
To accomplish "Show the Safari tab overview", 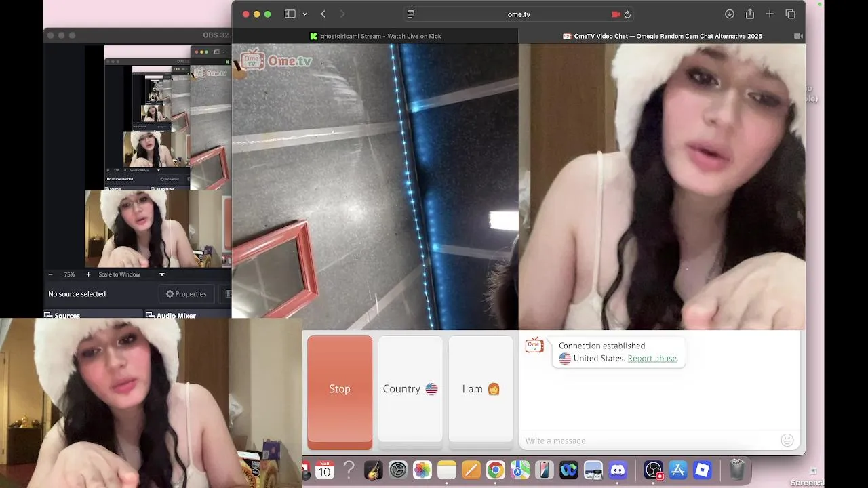I will (790, 14).
